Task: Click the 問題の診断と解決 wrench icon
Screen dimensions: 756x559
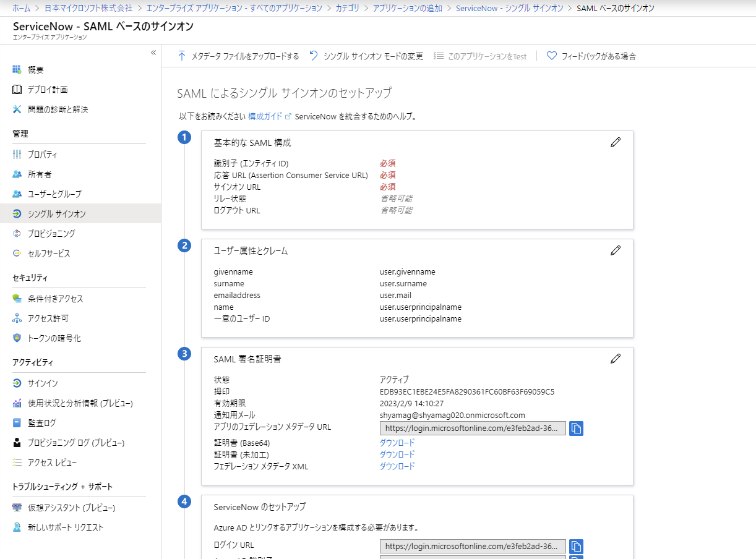Action: 17,109
